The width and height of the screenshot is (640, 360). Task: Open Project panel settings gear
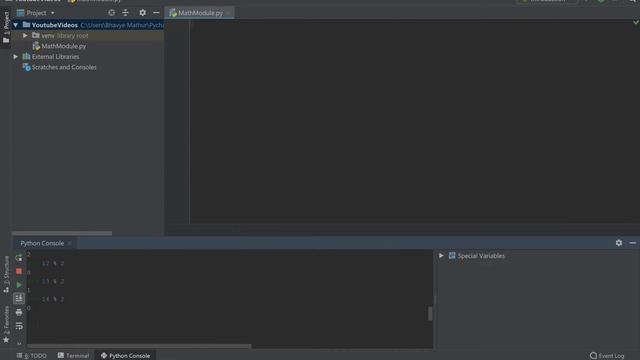pos(142,13)
